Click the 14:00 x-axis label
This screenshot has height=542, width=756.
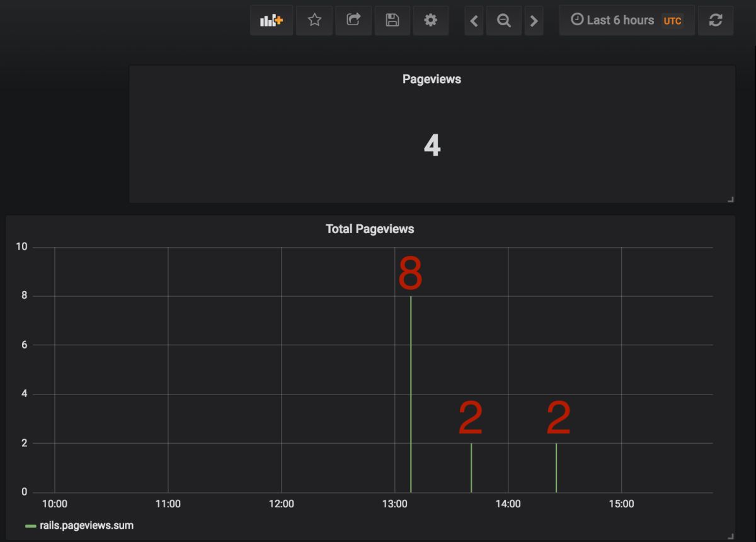tap(508, 504)
